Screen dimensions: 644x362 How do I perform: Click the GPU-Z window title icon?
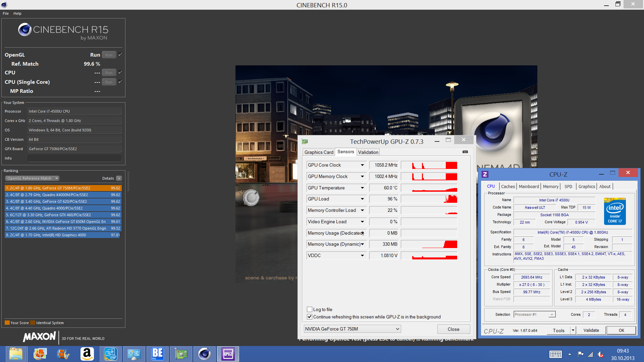[x=305, y=141]
